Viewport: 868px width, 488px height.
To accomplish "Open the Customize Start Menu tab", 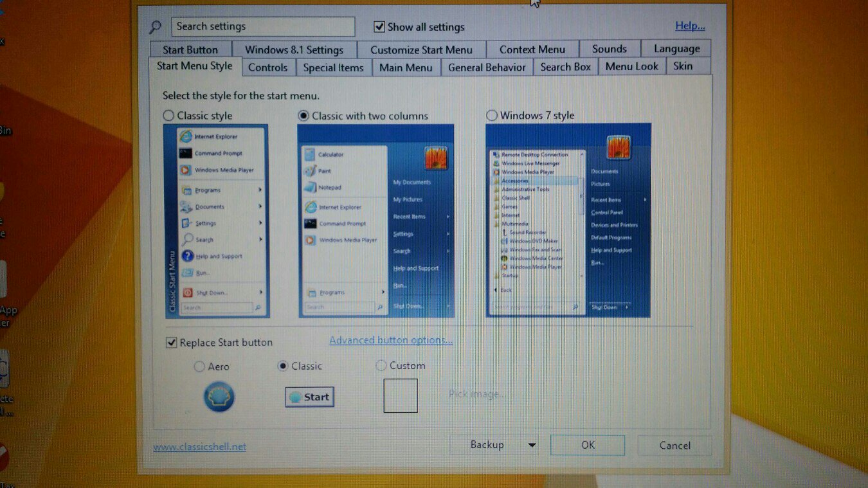I will 421,50.
